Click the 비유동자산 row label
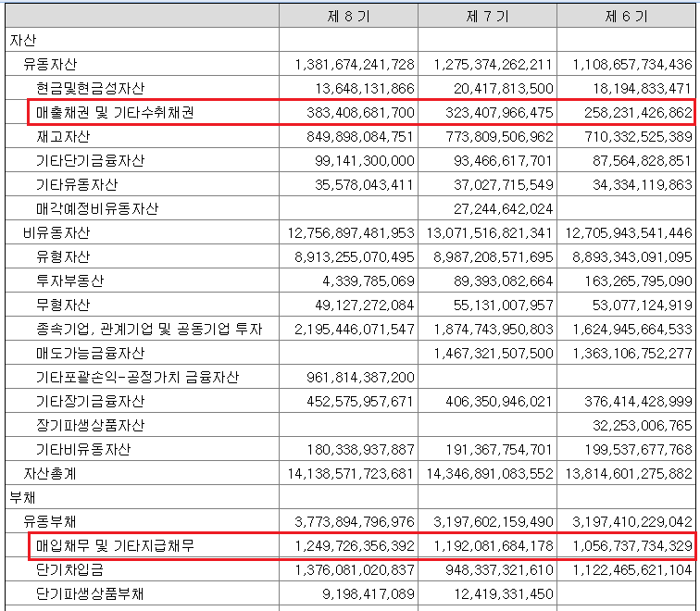Viewport: 700px width, 611px height. pyautogui.click(x=56, y=233)
